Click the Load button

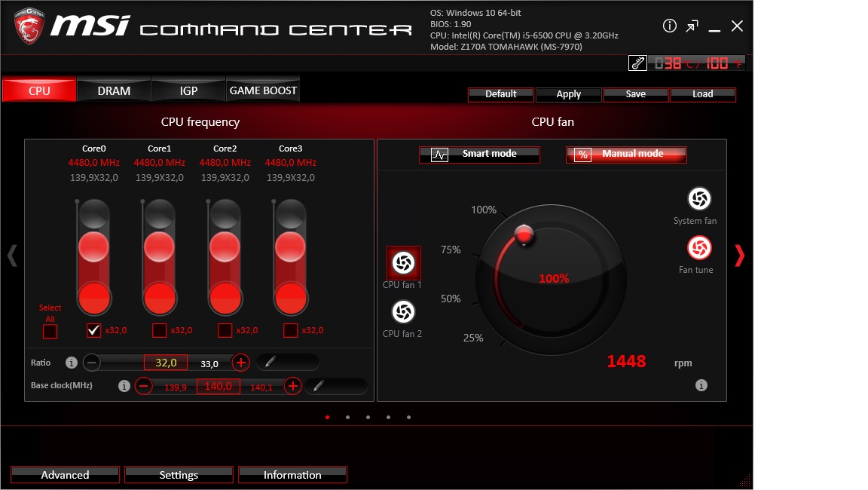coord(702,94)
